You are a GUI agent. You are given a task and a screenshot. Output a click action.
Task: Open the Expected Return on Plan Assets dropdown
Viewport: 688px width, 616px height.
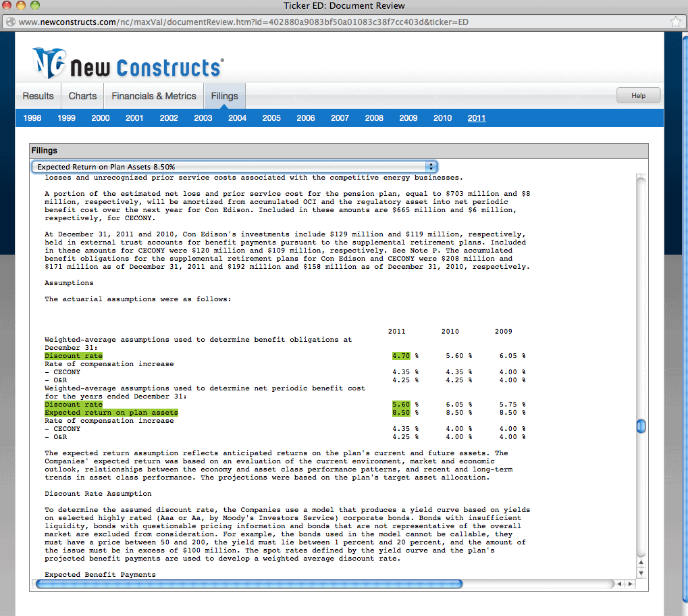(x=235, y=167)
